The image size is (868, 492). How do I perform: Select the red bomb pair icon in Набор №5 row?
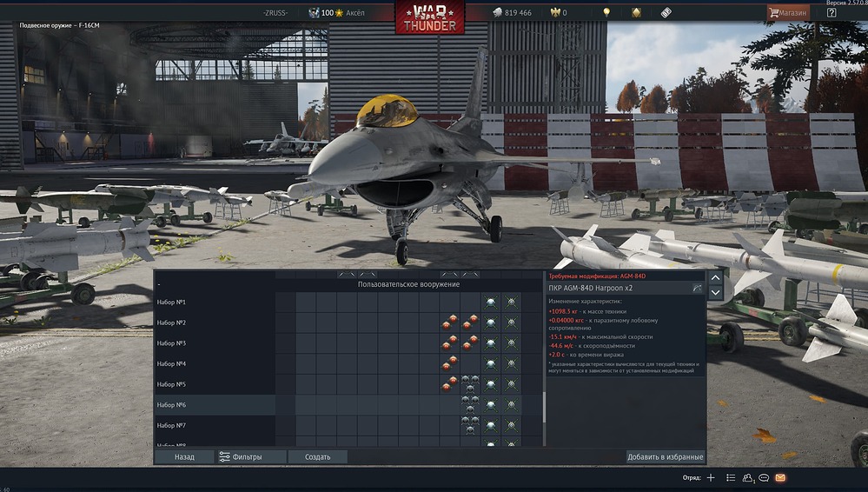click(449, 384)
